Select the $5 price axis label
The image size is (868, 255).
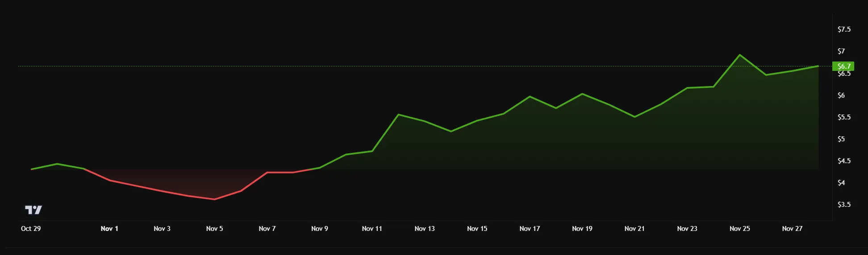(x=841, y=139)
